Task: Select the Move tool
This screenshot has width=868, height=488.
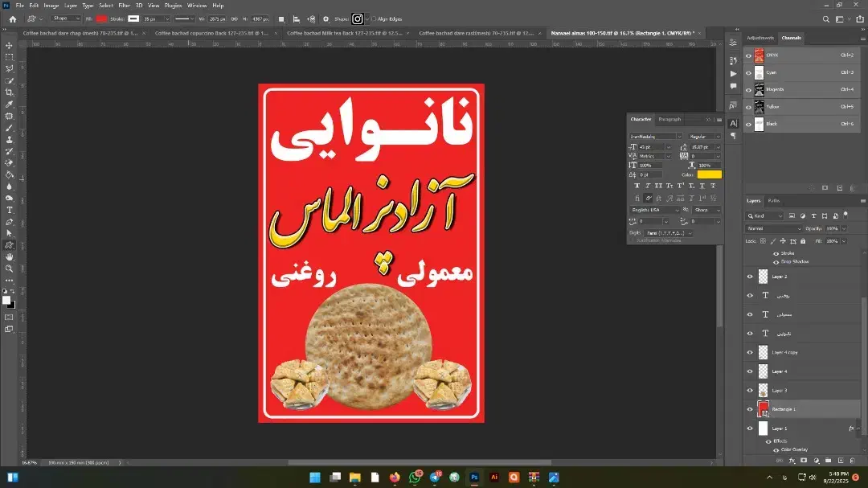Action: [9, 45]
